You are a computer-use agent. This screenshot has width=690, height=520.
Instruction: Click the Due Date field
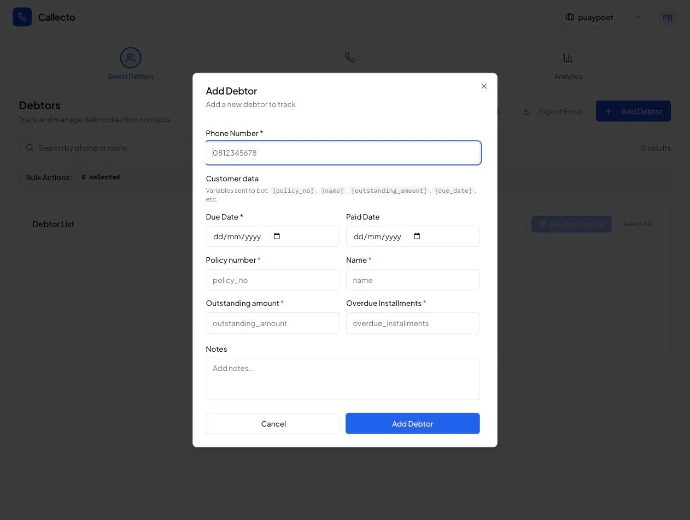point(272,236)
